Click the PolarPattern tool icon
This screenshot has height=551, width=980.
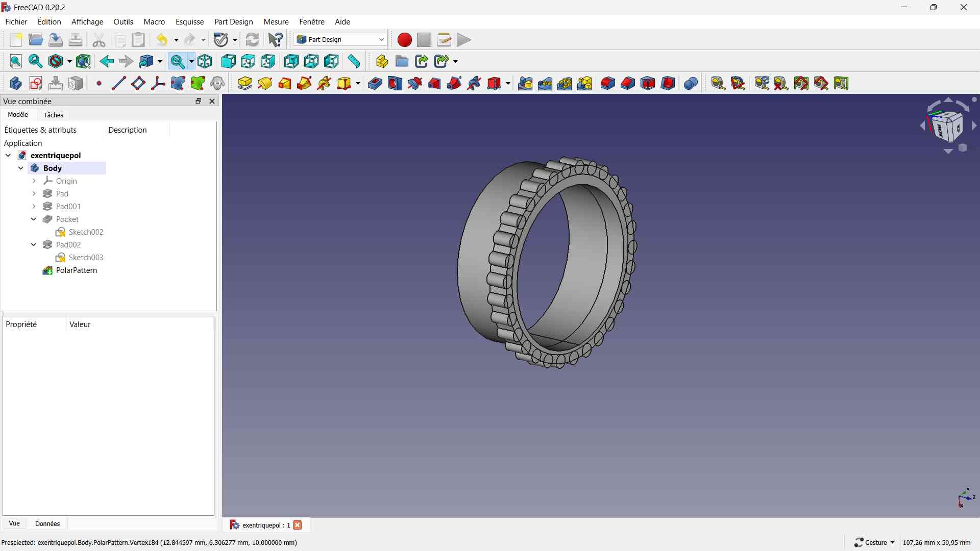tap(565, 83)
